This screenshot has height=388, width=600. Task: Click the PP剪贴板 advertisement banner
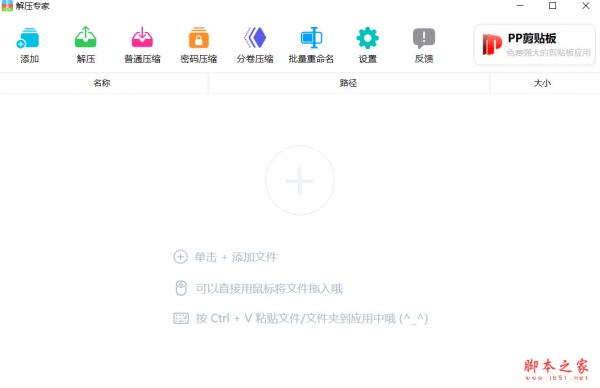(535, 45)
